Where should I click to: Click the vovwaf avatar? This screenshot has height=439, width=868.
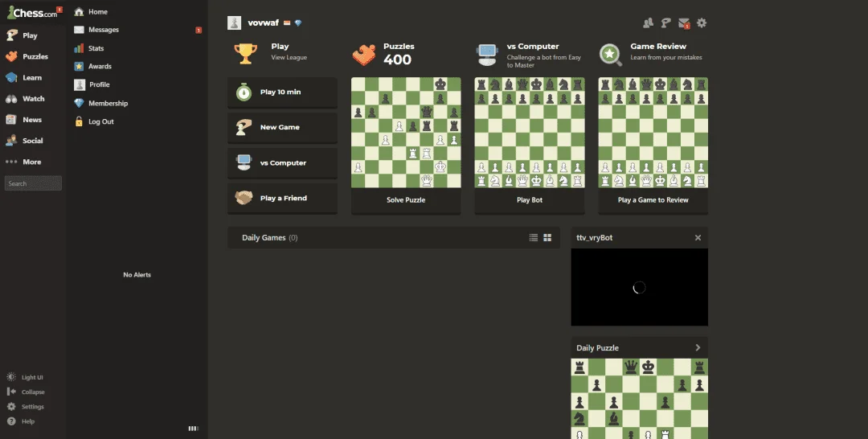tap(234, 23)
